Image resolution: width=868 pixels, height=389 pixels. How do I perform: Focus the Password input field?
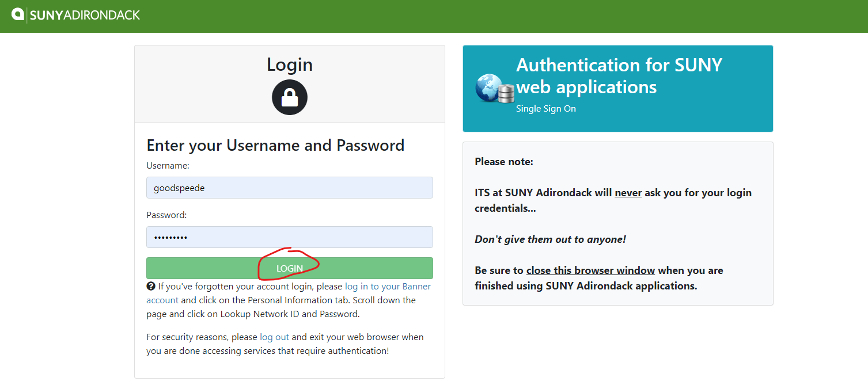point(290,237)
